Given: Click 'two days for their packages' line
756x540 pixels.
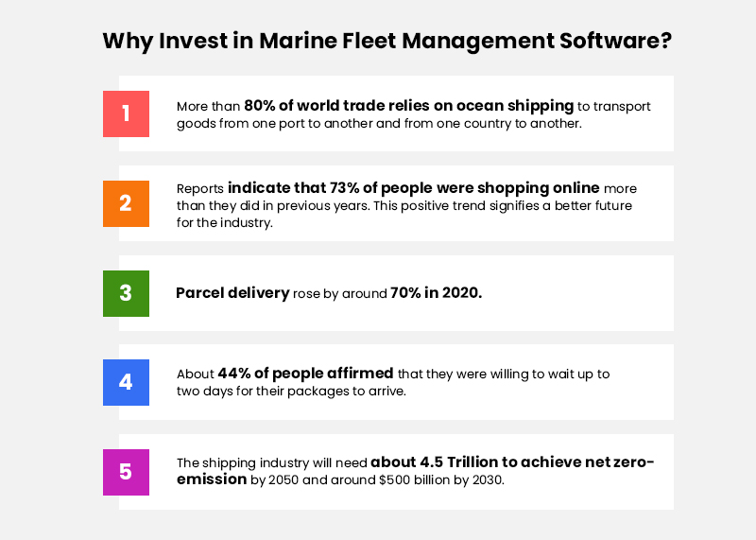Looking at the screenshot, I should [x=291, y=392].
